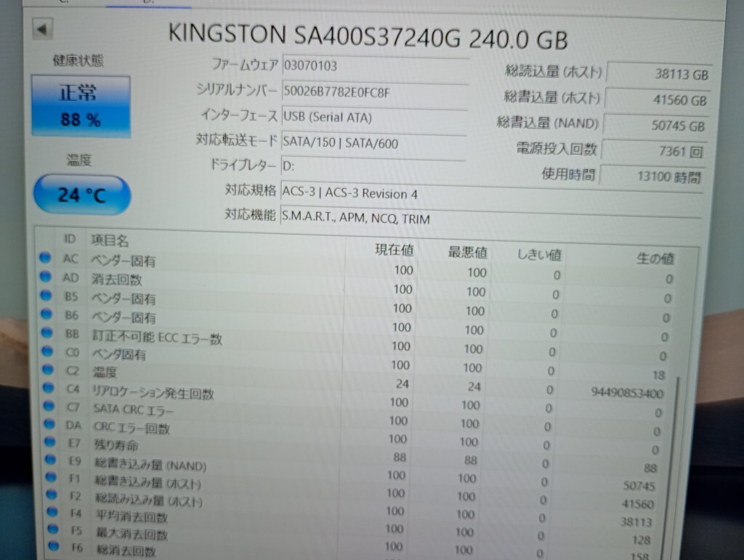Click the ACS-3 Revision 4 standard field
744x560 pixels.
click(x=492, y=192)
